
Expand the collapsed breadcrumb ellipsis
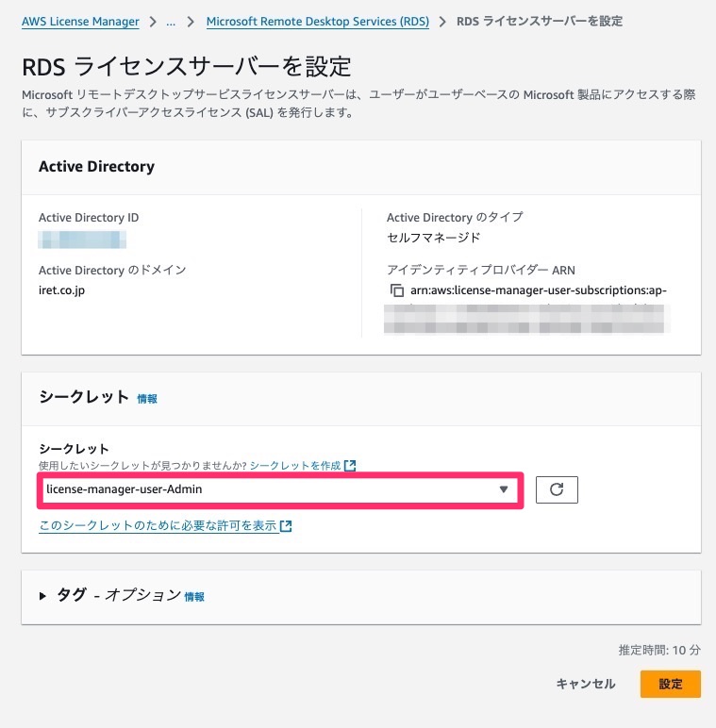click(x=171, y=22)
